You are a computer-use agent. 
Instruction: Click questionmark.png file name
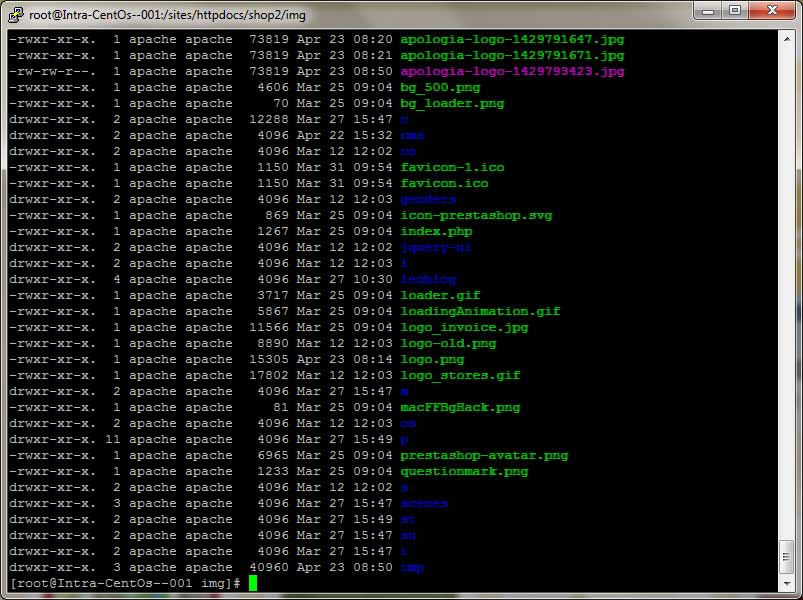coord(464,472)
